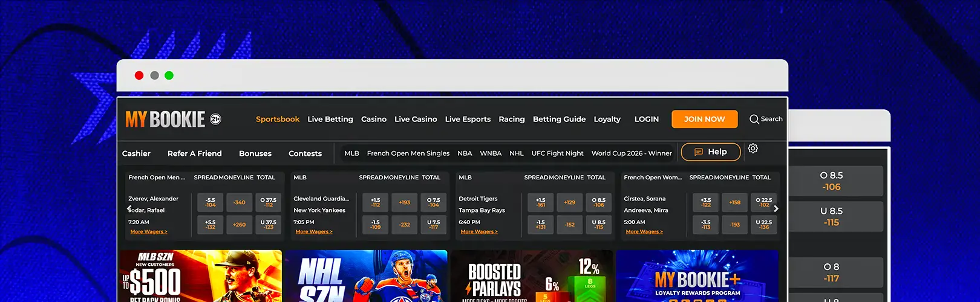
Task: Pick Zverev spread -5.5 -104
Action: [211, 202]
